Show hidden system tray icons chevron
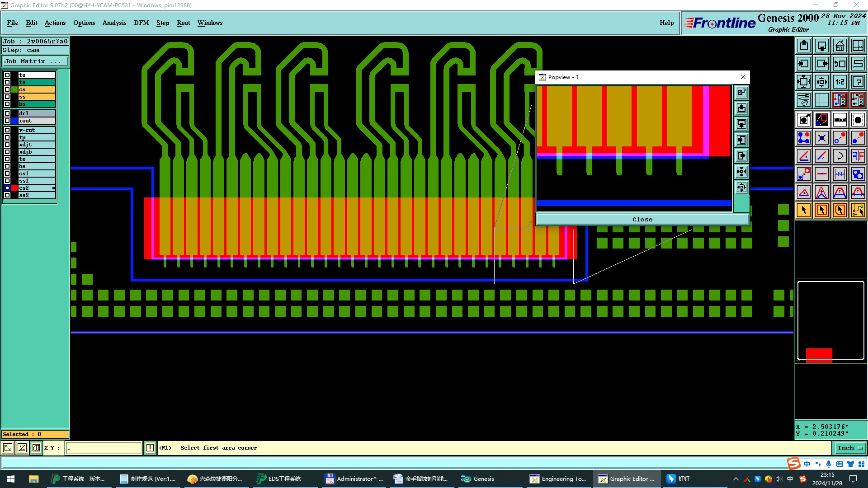The width and height of the screenshot is (868, 488). (736, 479)
